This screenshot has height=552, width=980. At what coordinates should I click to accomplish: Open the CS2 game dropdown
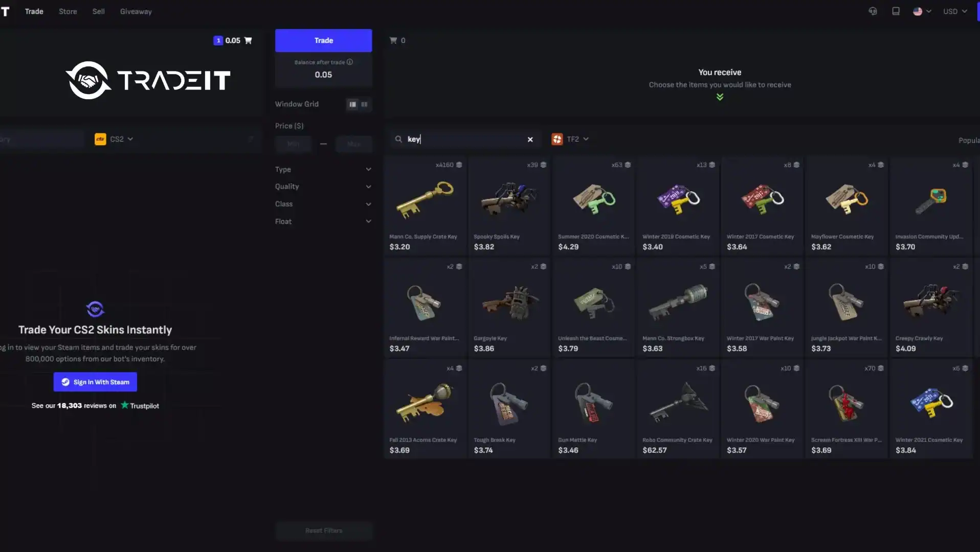[114, 139]
